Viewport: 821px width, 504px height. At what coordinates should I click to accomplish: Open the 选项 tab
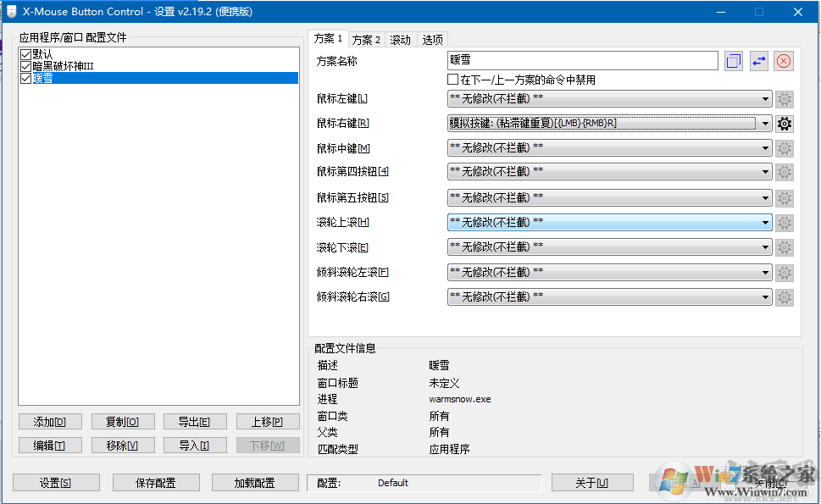[x=432, y=39]
